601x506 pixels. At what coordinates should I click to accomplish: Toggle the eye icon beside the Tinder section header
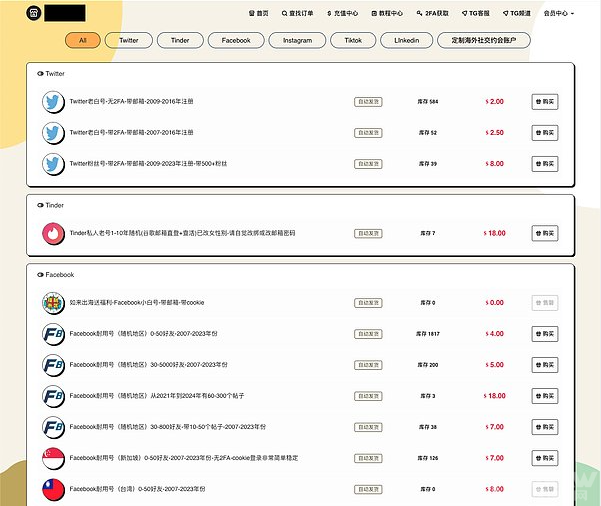point(39,205)
